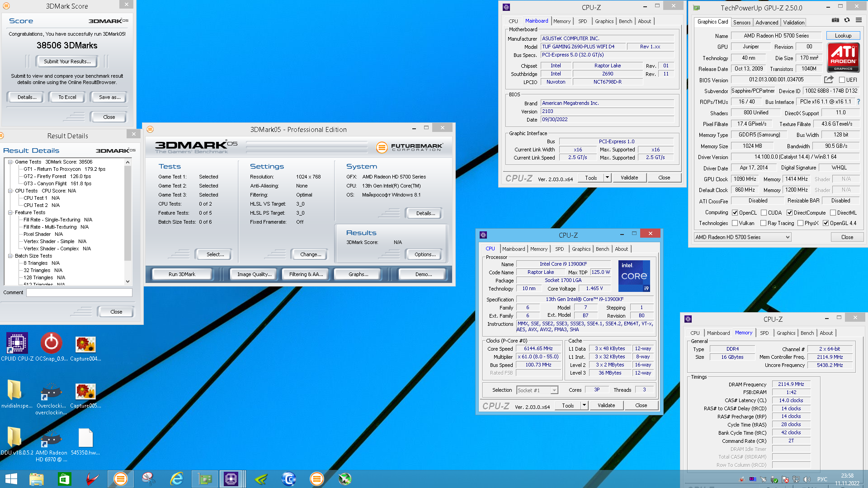Open the Windows Start button

tap(11, 479)
